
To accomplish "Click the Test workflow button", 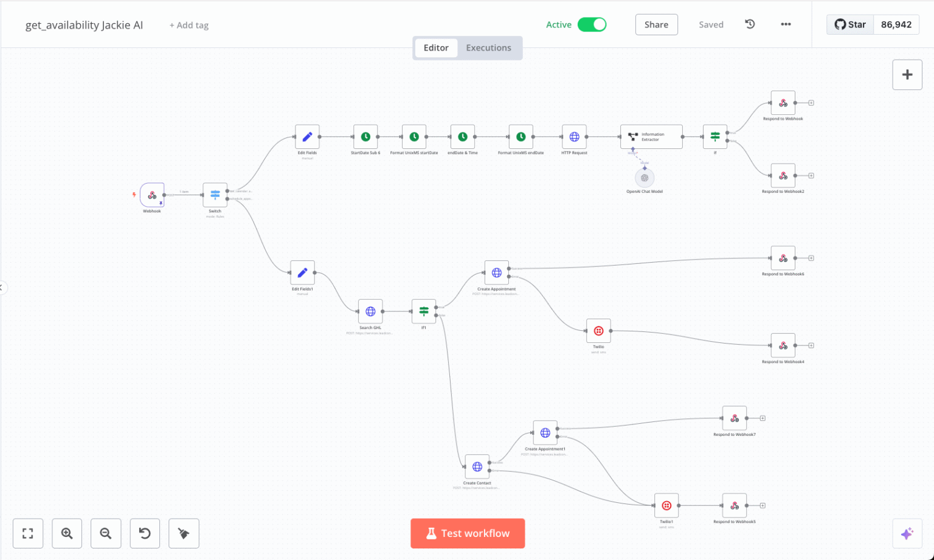I will (468, 533).
